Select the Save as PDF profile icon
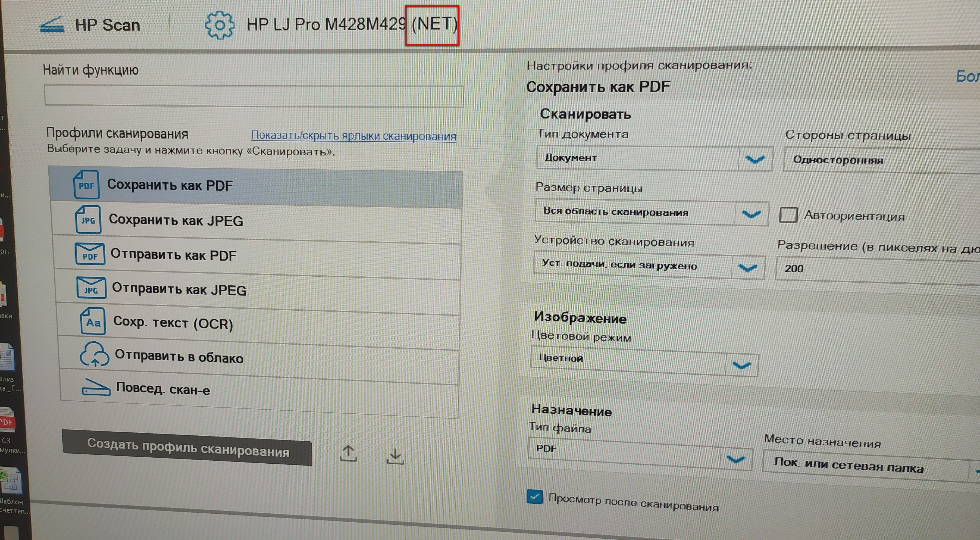This screenshot has height=540, width=980. pyautogui.click(x=86, y=185)
